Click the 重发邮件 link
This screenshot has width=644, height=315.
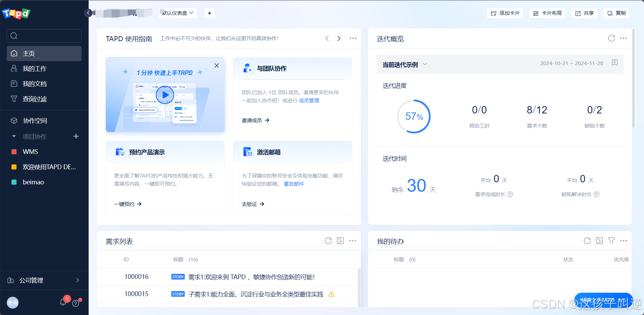click(x=294, y=184)
